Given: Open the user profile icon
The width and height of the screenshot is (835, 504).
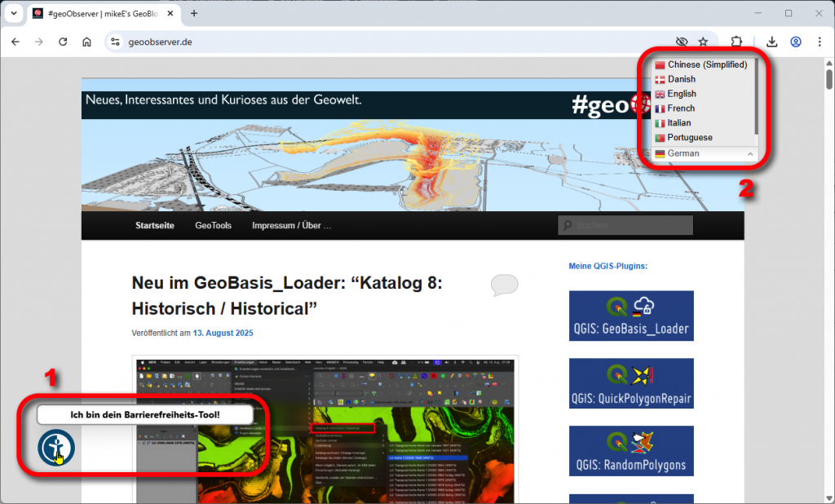Looking at the screenshot, I should click(796, 42).
